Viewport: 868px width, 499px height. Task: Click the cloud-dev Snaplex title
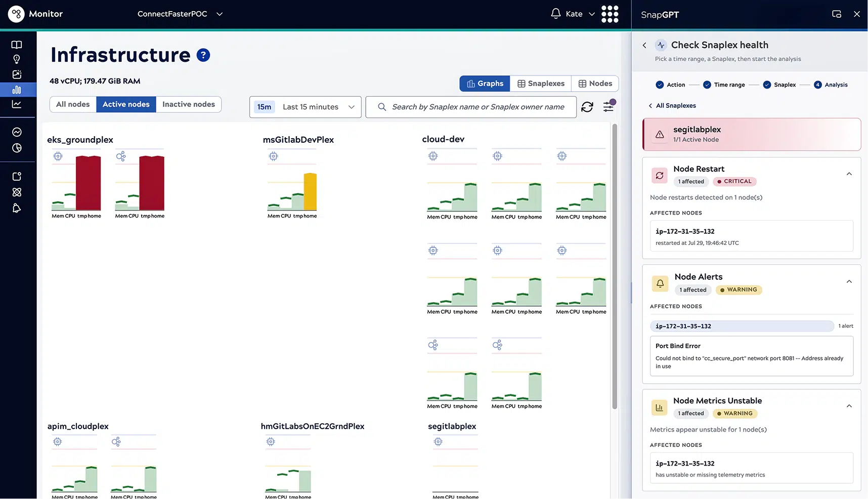tap(443, 139)
